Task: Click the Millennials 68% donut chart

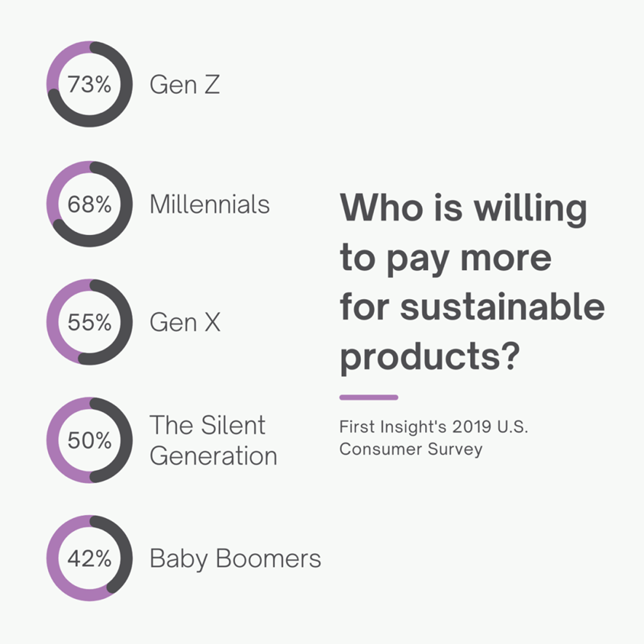Action: pyautogui.click(x=90, y=204)
